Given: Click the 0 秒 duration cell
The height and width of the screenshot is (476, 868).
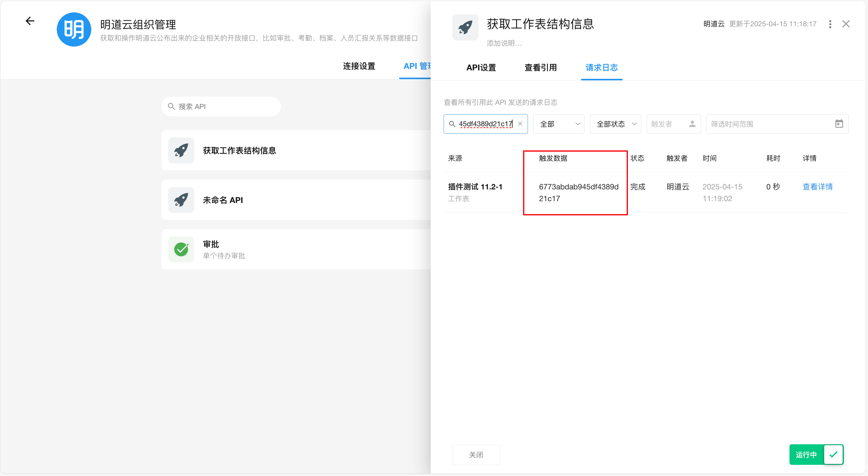Looking at the screenshot, I should (773, 187).
